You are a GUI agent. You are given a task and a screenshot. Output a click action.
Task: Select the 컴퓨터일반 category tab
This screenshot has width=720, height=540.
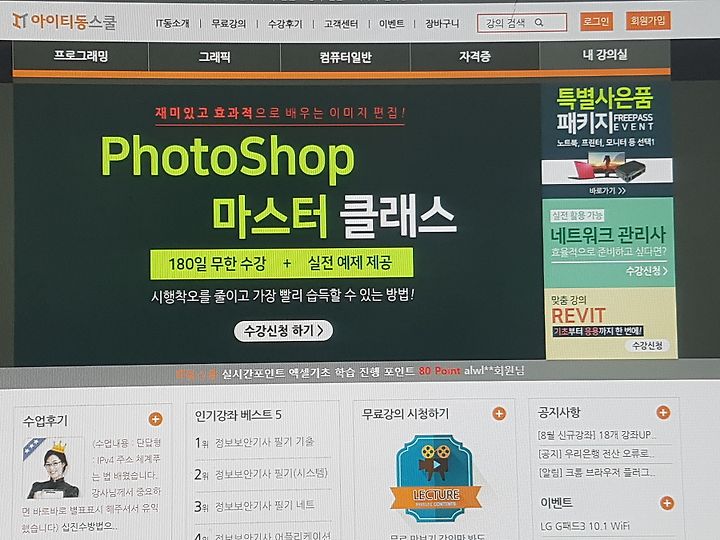point(345,57)
